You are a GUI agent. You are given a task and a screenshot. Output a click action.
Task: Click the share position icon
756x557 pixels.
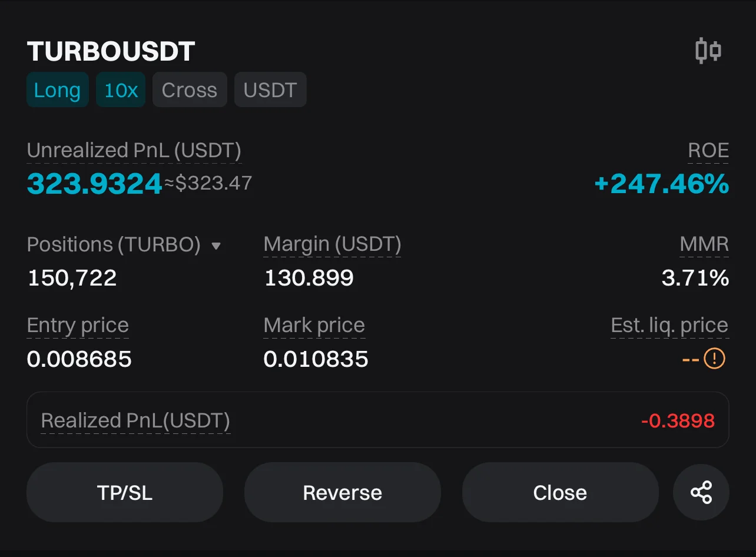click(701, 492)
